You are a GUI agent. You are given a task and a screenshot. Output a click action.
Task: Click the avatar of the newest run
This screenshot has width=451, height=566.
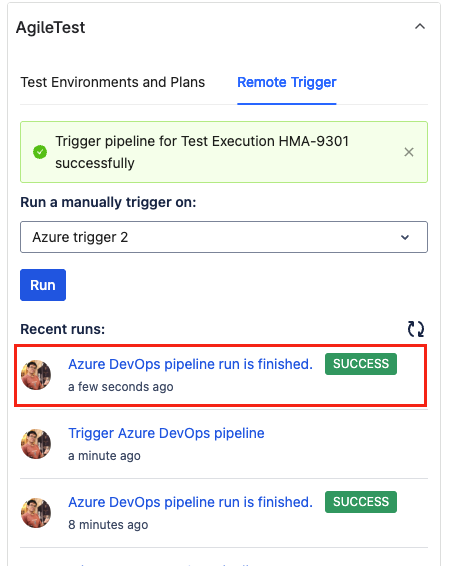click(x=36, y=375)
